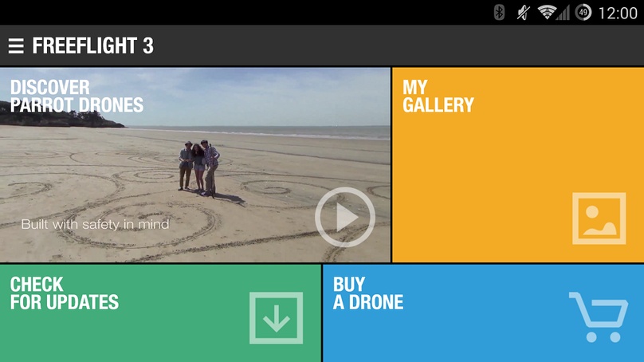Click the FreeFlight 3 title
Image resolution: width=644 pixels, height=362 pixels.
coord(92,45)
